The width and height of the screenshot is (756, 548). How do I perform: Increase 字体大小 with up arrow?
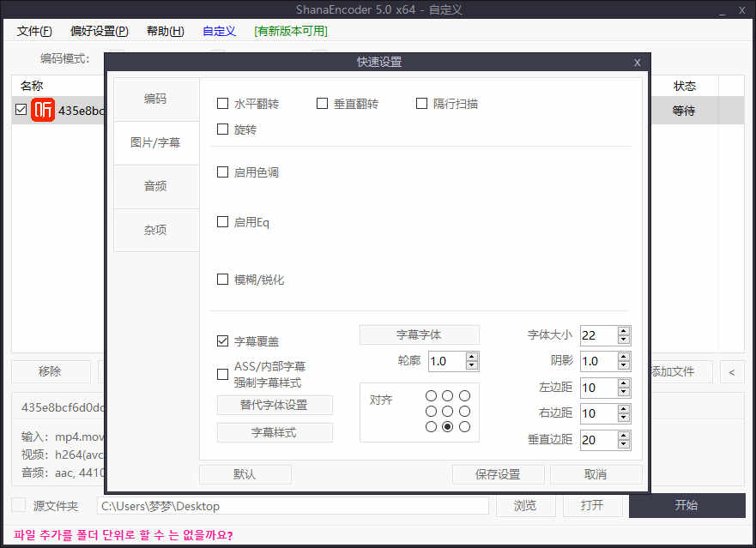[x=624, y=331]
